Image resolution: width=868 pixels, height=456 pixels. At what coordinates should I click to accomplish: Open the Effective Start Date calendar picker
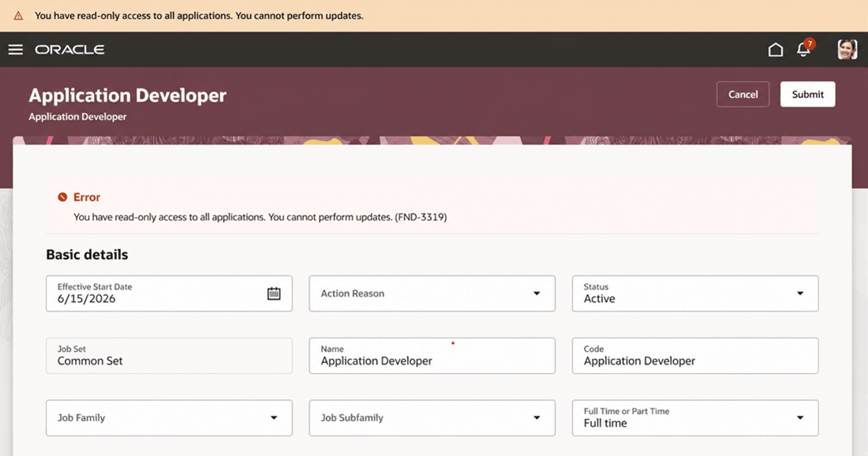(274, 293)
